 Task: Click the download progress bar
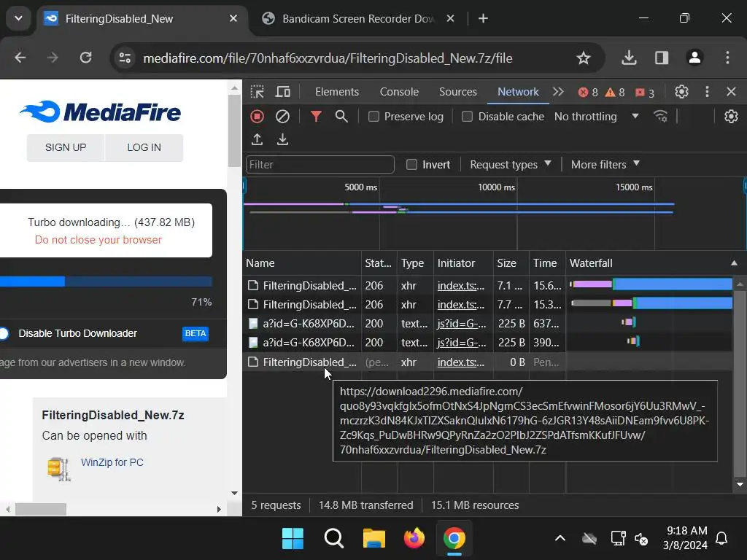106,281
